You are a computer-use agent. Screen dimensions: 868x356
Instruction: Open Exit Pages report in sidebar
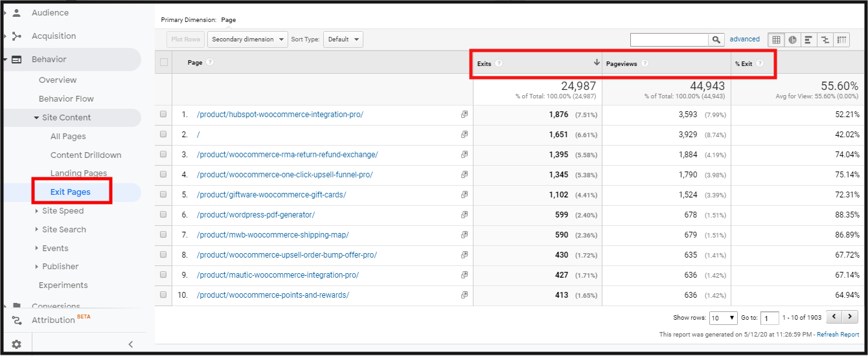pos(70,192)
